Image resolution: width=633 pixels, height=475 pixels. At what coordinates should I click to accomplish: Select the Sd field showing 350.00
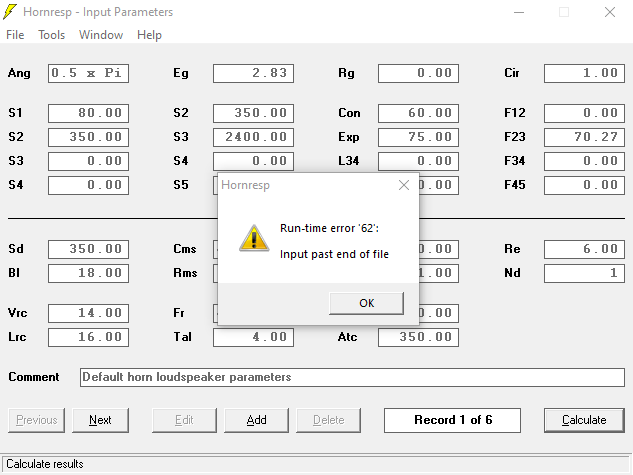[88, 249]
